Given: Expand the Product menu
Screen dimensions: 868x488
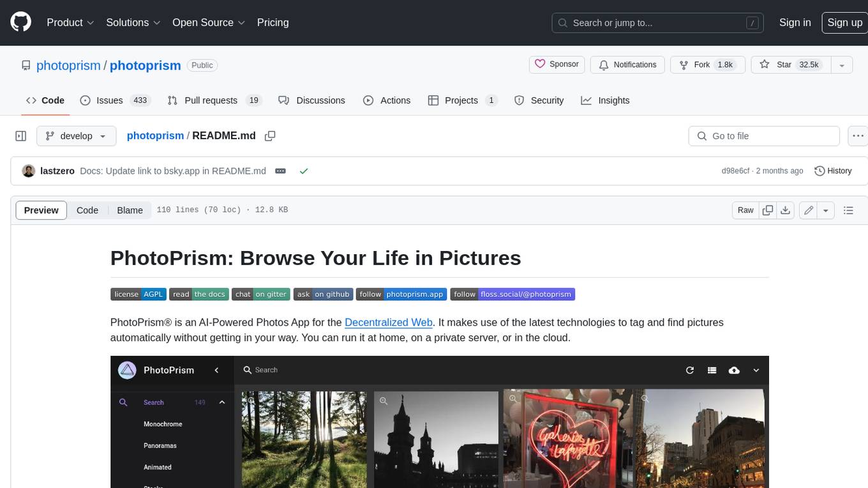Looking at the screenshot, I should pyautogui.click(x=70, y=22).
